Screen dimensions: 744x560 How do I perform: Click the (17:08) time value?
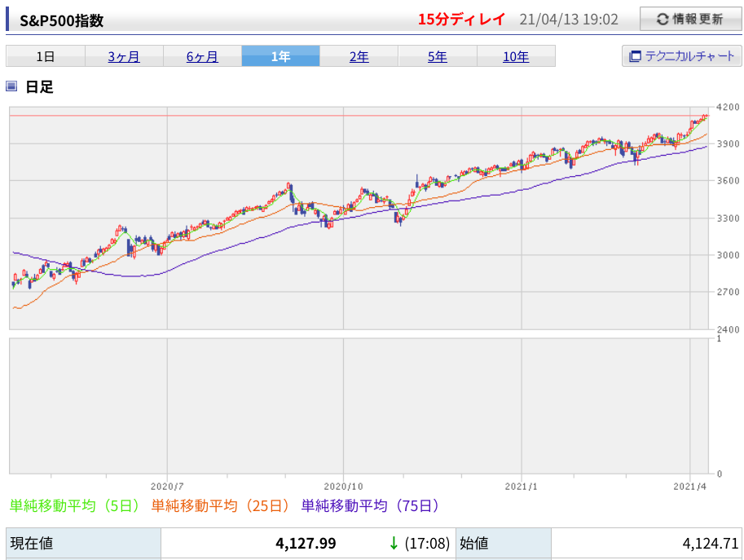pos(427,543)
